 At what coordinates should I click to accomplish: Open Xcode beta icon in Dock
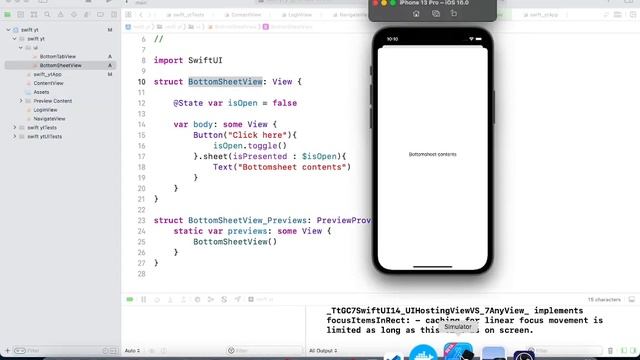[458, 352]
